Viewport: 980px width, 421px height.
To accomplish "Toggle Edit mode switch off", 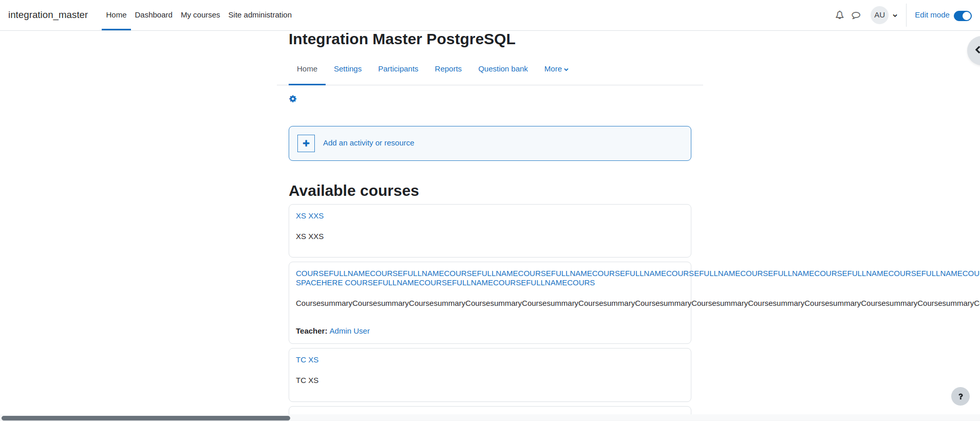I will (963, 15).
